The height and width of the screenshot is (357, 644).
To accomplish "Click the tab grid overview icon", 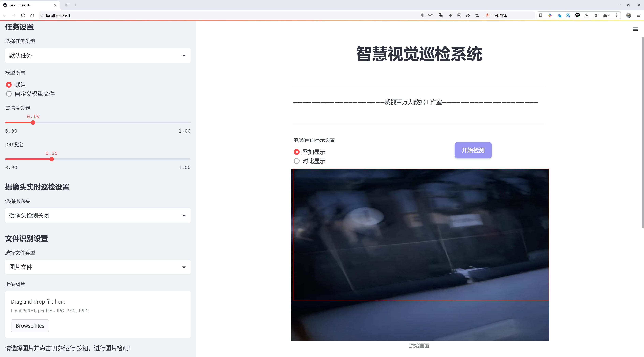I will pos(67,5).
